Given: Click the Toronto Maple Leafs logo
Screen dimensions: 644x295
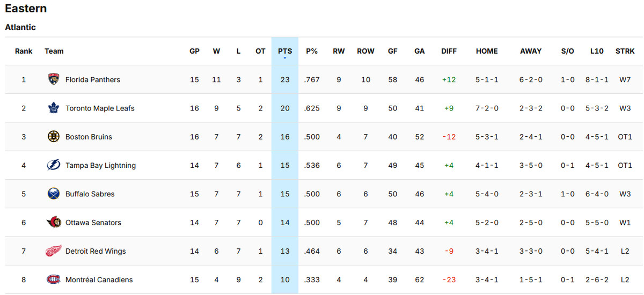Looking at the screenshot, I should [x=54, y=108].
